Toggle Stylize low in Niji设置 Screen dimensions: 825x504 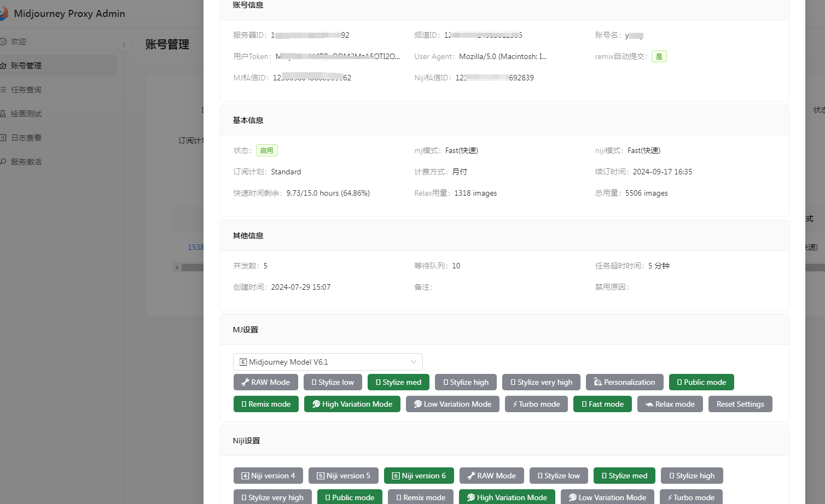559,476
